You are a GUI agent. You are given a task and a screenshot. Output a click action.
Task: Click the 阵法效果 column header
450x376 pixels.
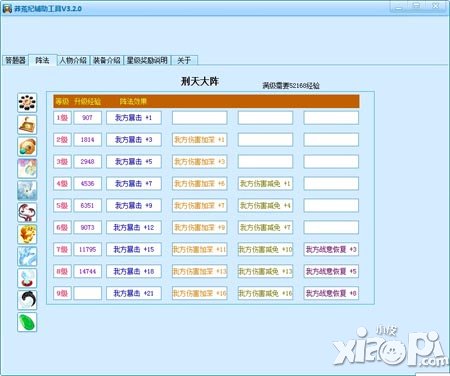click(x=133, y=101)
